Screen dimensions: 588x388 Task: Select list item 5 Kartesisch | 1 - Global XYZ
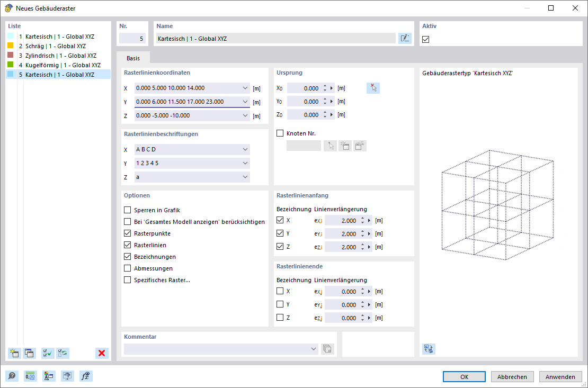point(58,75)
